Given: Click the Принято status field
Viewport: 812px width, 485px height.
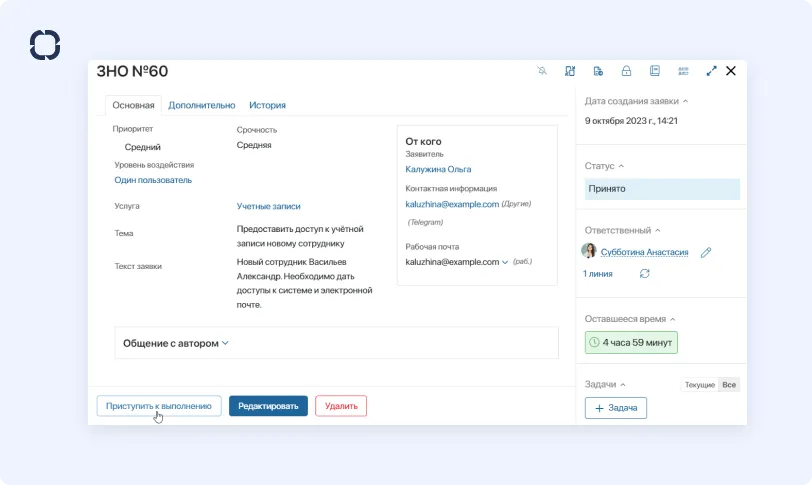Looking at the screenshot, I should (662, 189).
